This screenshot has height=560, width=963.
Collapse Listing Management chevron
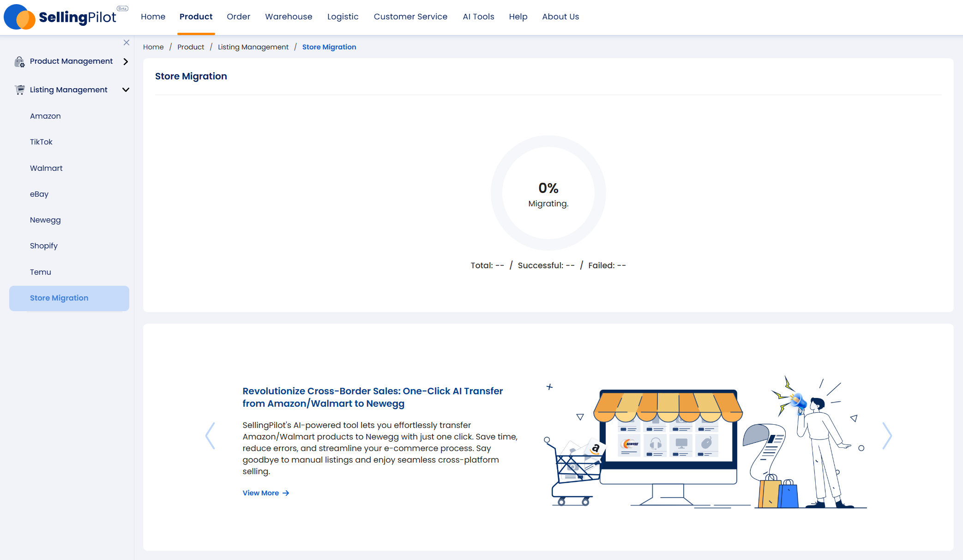click(x=126, y=90)
